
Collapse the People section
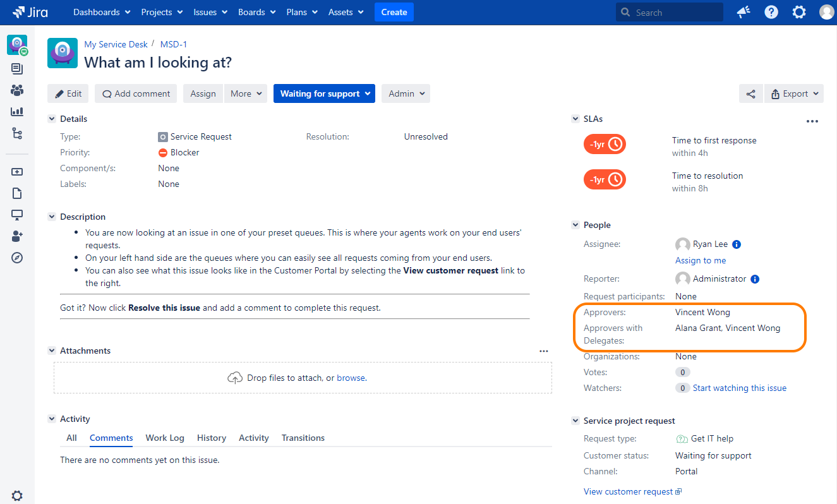(x=575, y=225)
